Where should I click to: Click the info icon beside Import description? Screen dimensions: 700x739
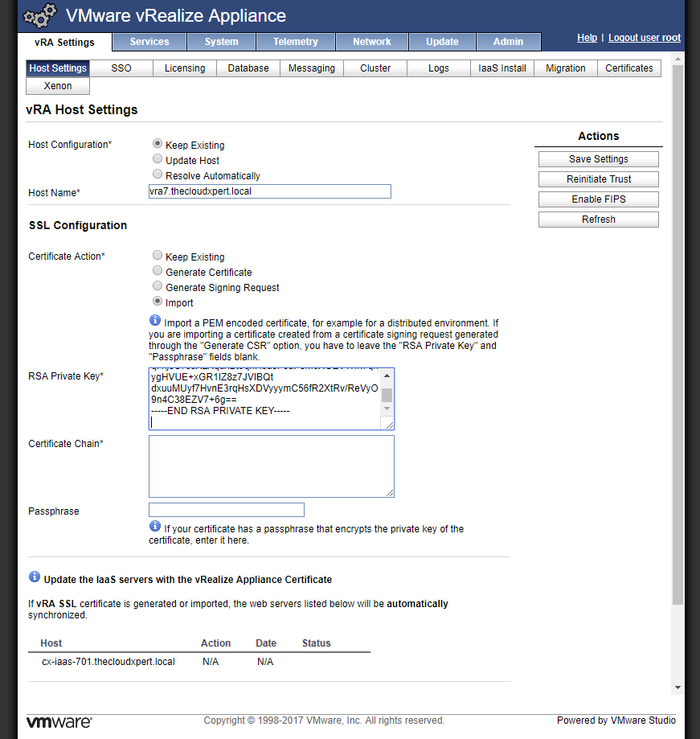coord(155,321)
